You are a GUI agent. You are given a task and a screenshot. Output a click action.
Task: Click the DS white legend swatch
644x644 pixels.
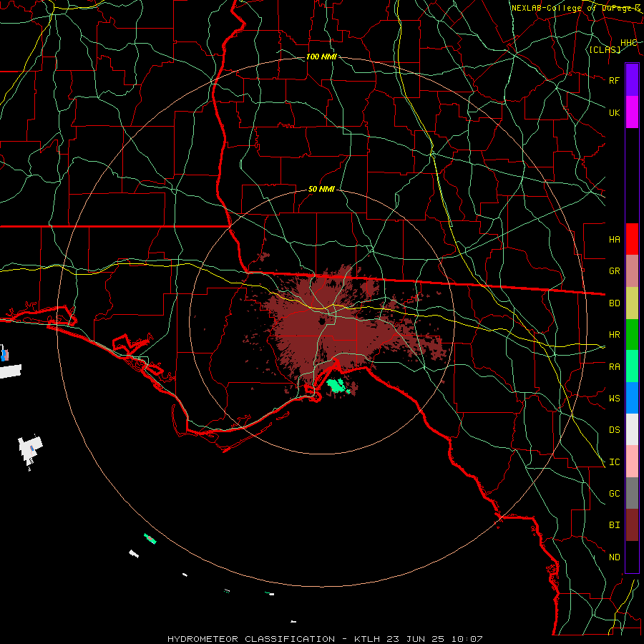click(x=632, y=429)
